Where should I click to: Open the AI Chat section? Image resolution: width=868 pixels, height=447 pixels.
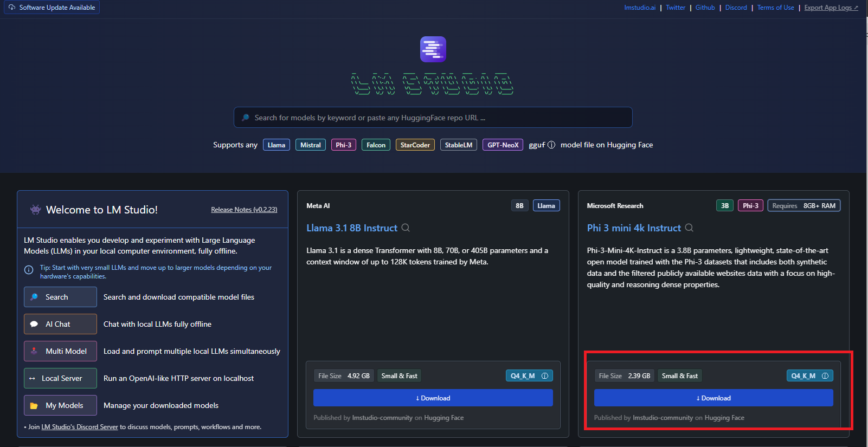(x=60, y=324)
